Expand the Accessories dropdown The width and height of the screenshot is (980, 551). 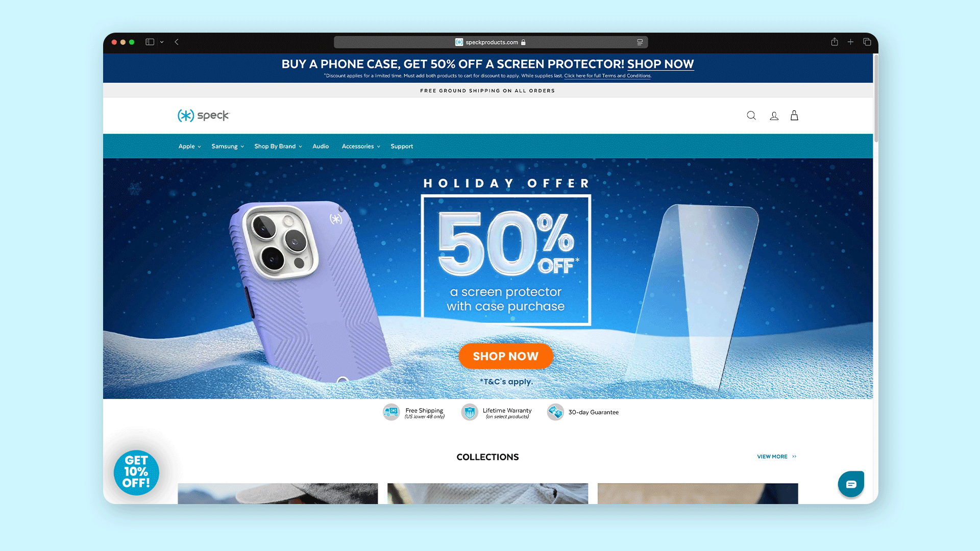[361, 146]
